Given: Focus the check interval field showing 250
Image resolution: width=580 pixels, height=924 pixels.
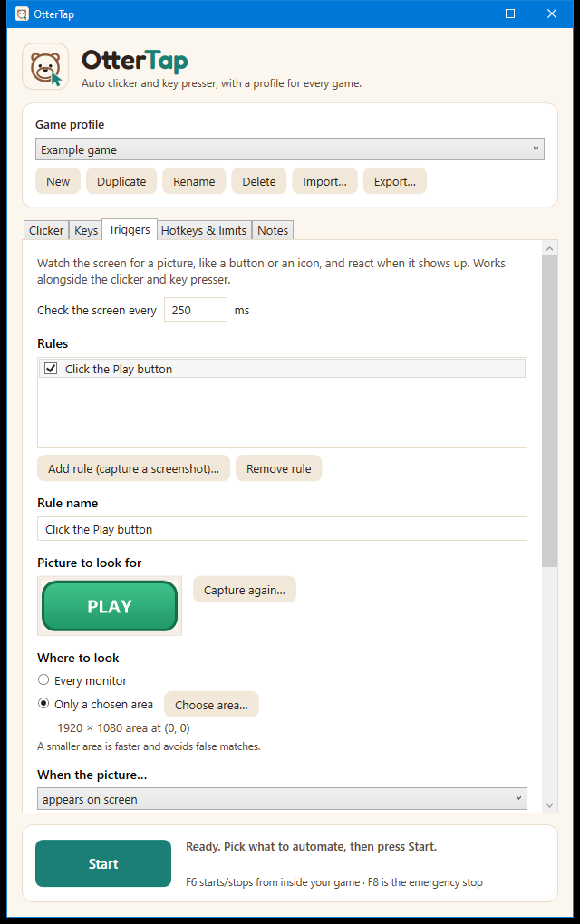Looking at the screenshot, I should point(195,310).
